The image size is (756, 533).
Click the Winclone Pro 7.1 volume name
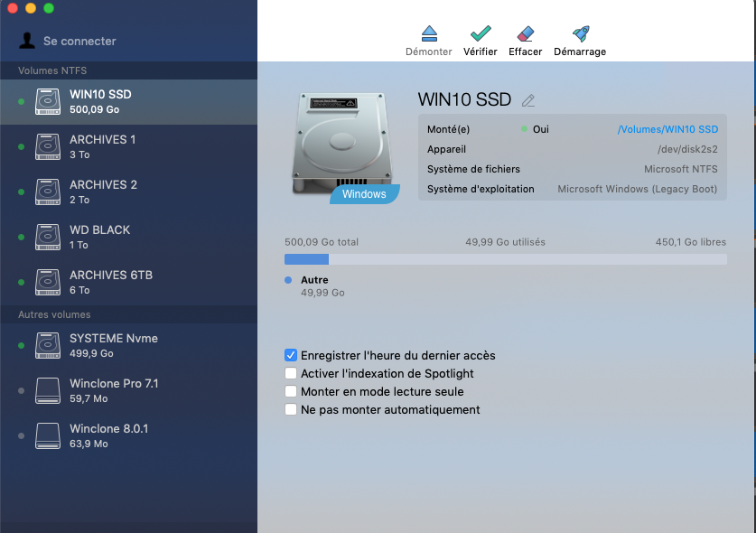[115, 383]
